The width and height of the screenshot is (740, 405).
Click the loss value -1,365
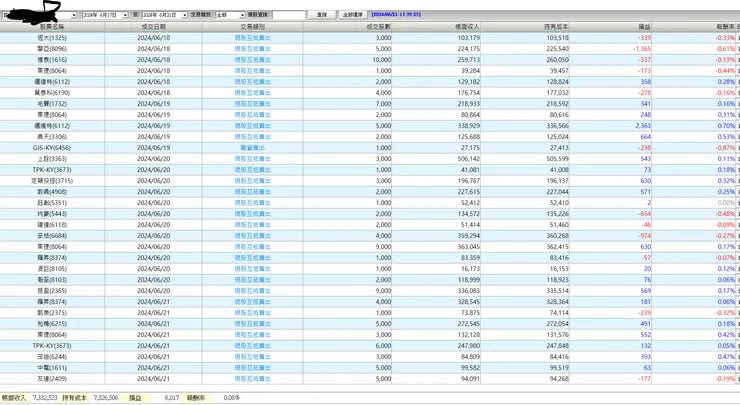(x=642, y=49)
